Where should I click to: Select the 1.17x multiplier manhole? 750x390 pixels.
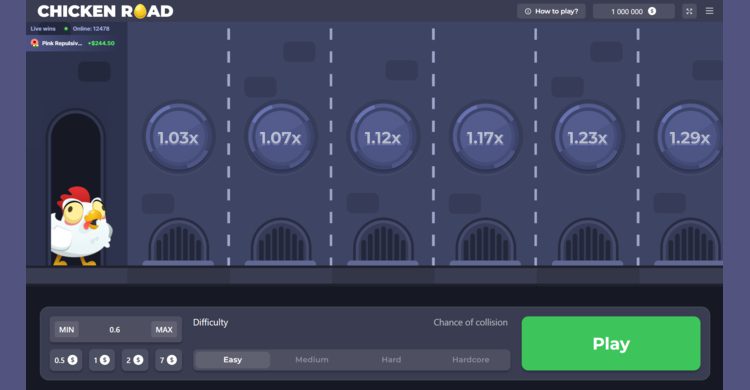click(x=485, y=137)
